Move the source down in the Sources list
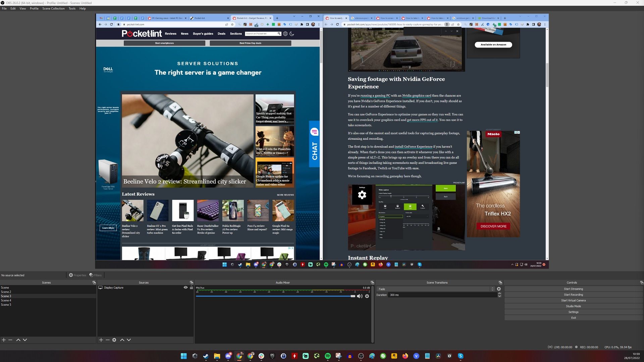 [129, 340]
